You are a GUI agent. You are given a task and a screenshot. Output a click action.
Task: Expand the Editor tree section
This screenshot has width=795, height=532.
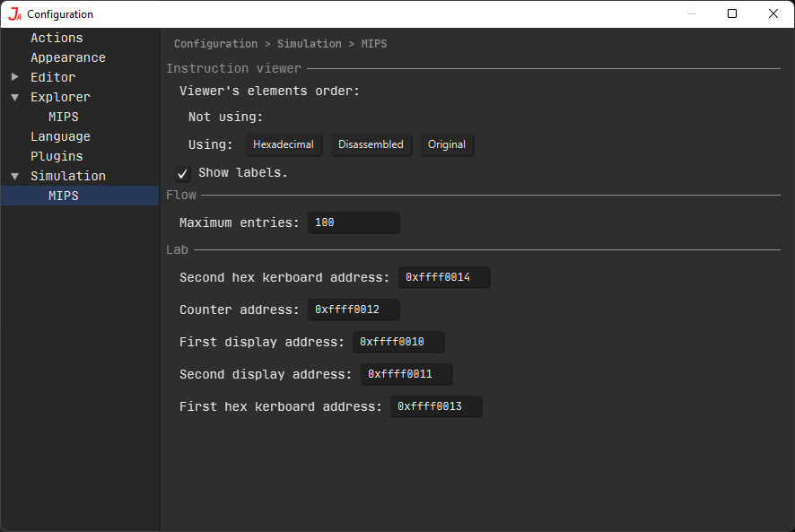click(14, 77)
